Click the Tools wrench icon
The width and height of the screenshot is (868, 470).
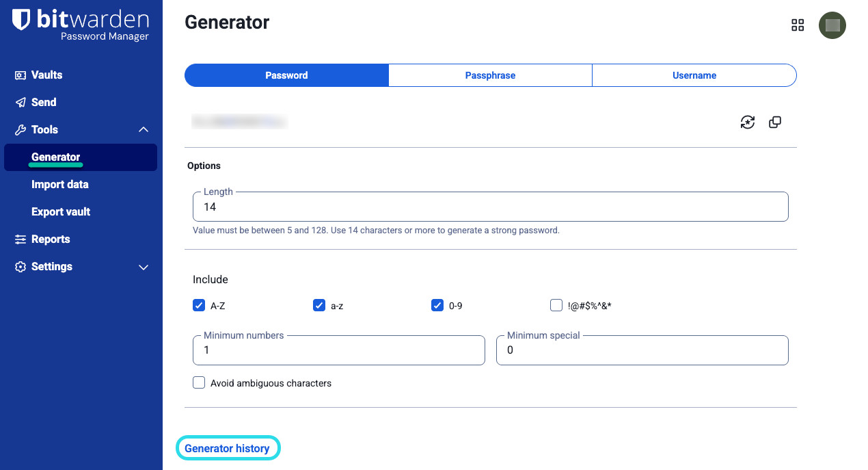(21, 129)
